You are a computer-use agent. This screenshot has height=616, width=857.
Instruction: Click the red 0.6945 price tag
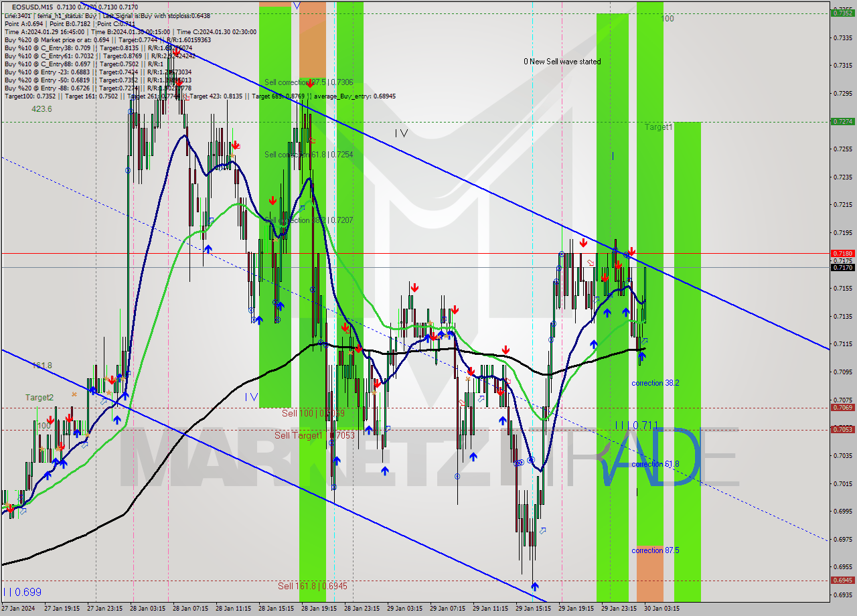[x=842, y=580]
